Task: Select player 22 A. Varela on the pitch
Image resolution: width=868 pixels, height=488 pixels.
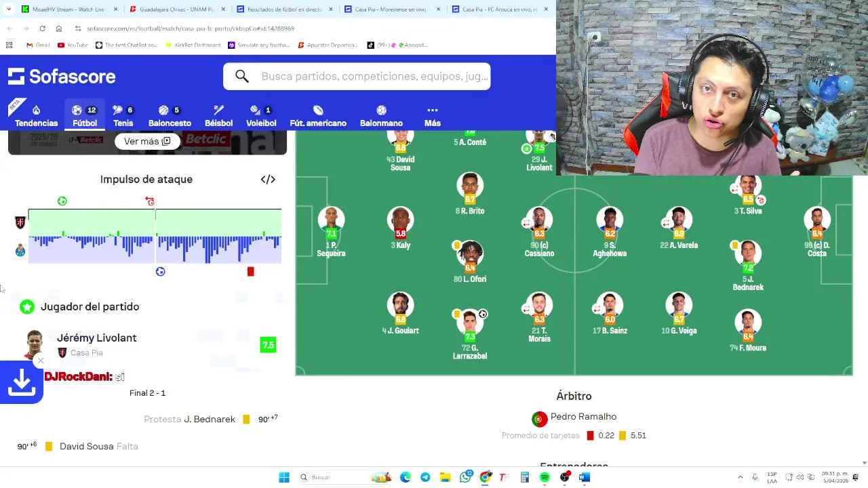Action: 679,228
